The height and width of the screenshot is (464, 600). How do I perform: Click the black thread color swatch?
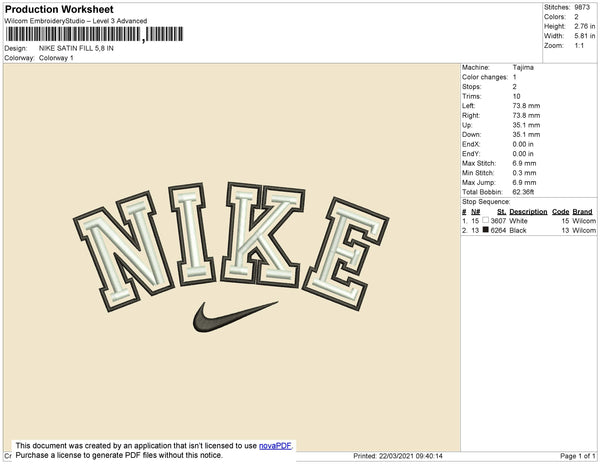point(486,230)
